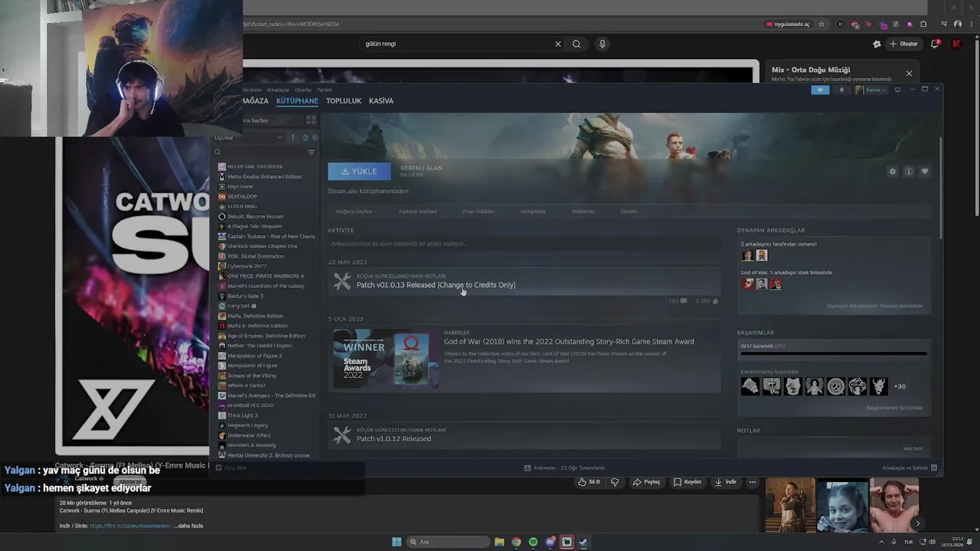Viewport: 980px width, 551px height.
Task: Click the library grid view icon
Action: (311, 120)
